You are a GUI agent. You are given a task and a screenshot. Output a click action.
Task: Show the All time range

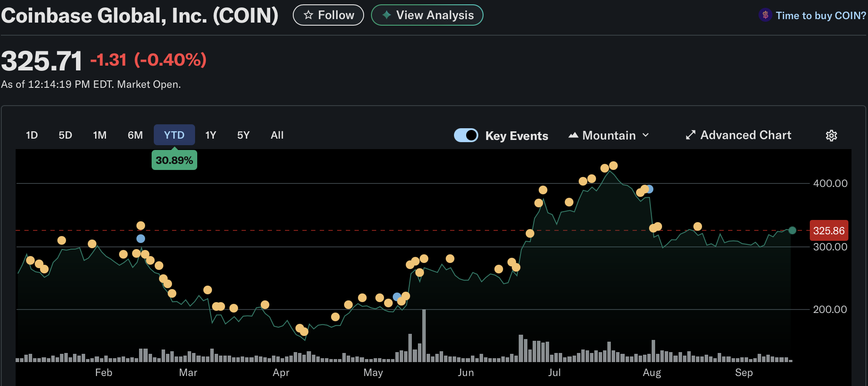277,135
